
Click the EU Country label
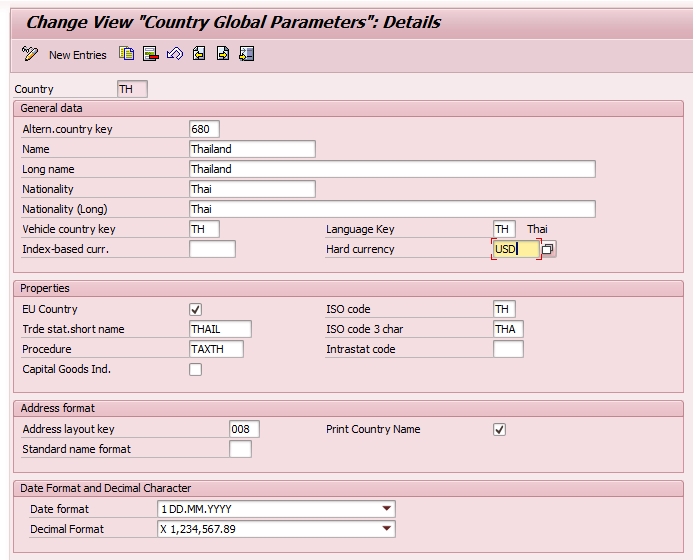pos(50,309)
